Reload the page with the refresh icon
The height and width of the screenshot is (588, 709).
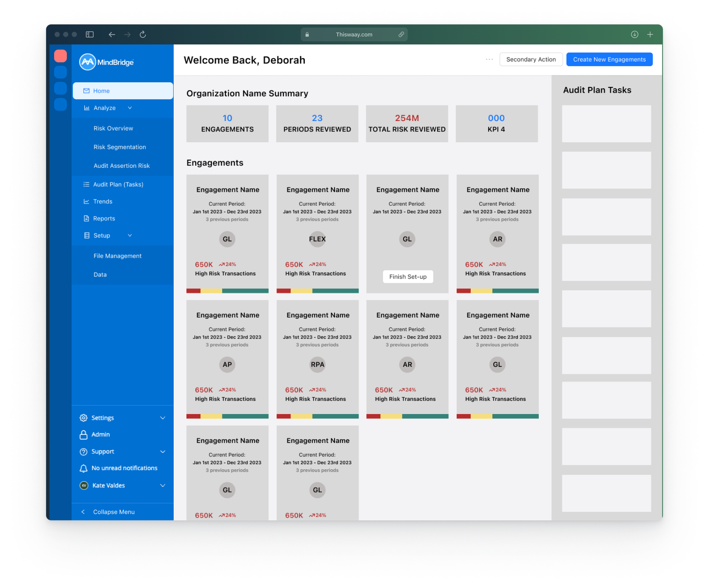143,34
